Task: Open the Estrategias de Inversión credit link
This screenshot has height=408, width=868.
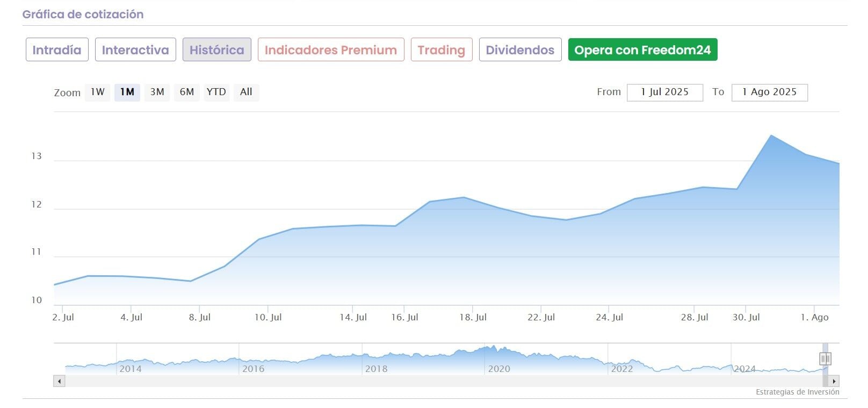Action: point(797,392)
